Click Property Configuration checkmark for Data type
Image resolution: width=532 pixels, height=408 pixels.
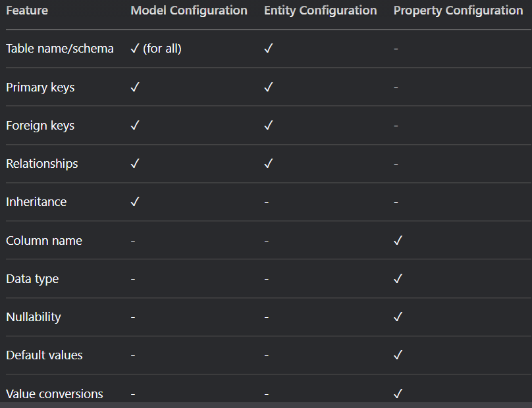click(x=398, y=279)
